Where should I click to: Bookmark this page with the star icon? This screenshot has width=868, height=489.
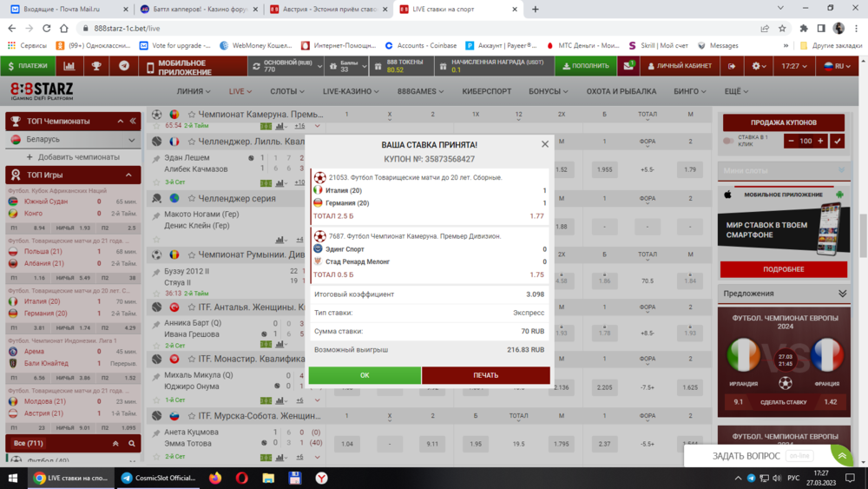[782, 29]
